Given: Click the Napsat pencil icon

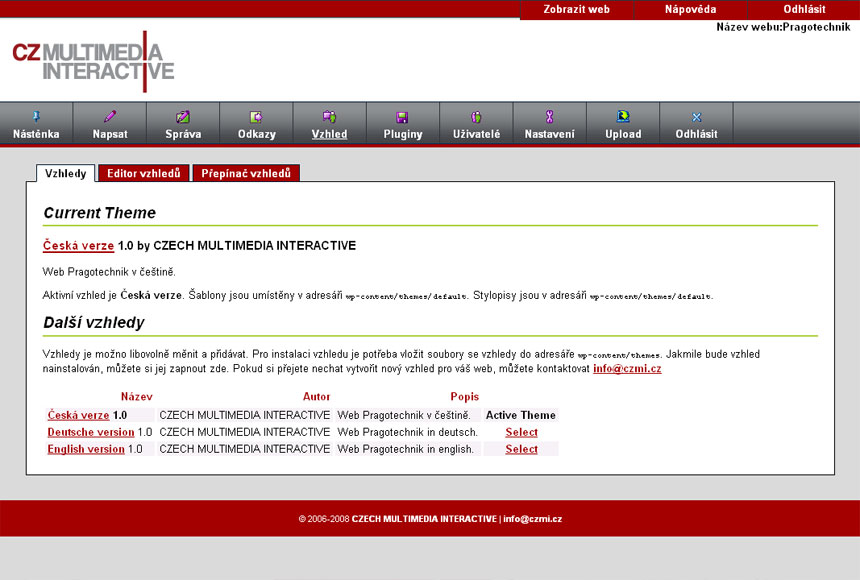Looking at the screenshot, I should pyautogui.click(x=110, y=116).
